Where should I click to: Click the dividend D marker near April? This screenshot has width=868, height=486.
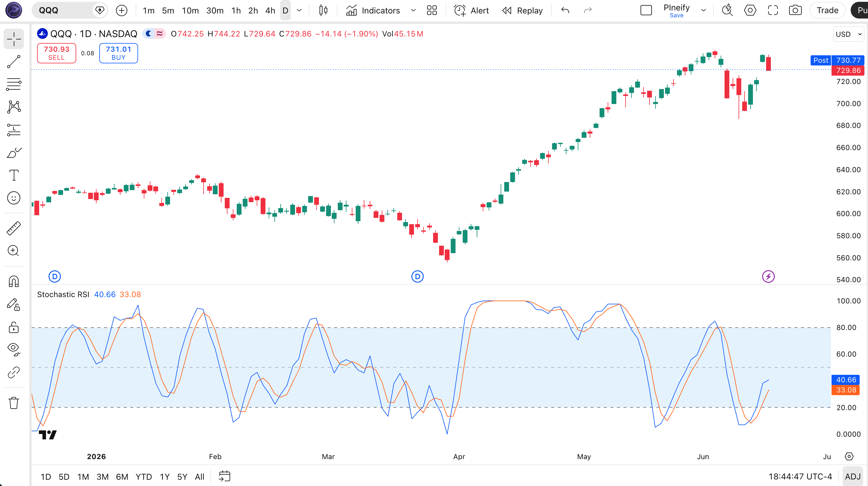tap(418, 277)
